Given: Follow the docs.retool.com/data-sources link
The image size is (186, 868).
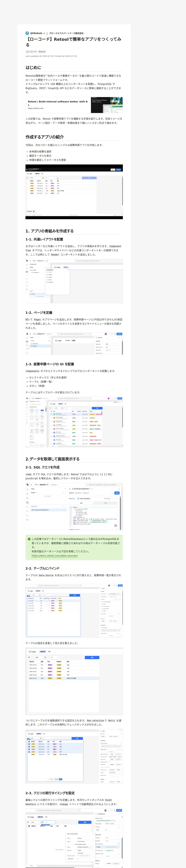Looking at the screenshot, I should [55, 556].
